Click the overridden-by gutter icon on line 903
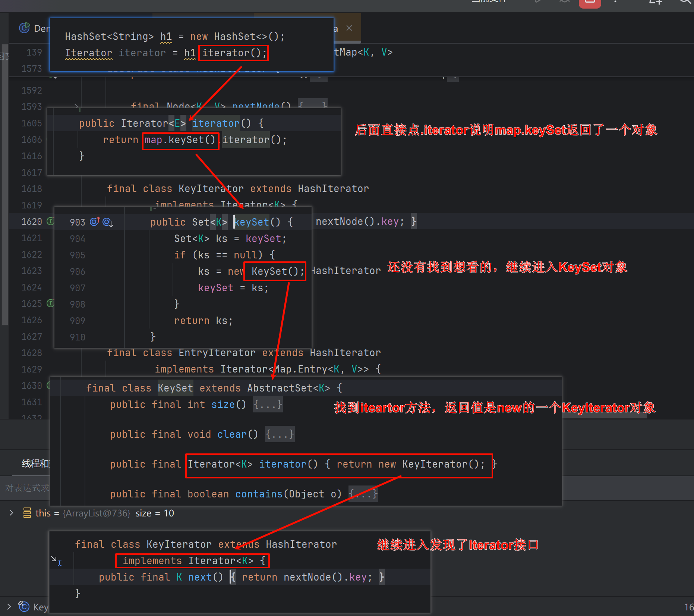This screenshot has width=694, height=616. [x=107, y=222]
